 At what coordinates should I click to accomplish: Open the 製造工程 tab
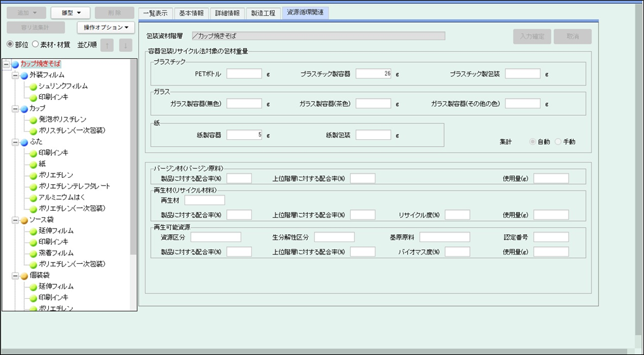263,13
